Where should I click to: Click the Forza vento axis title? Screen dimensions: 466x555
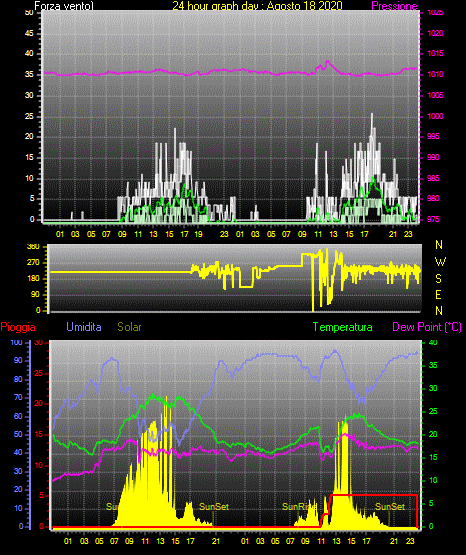coord(64,6)
